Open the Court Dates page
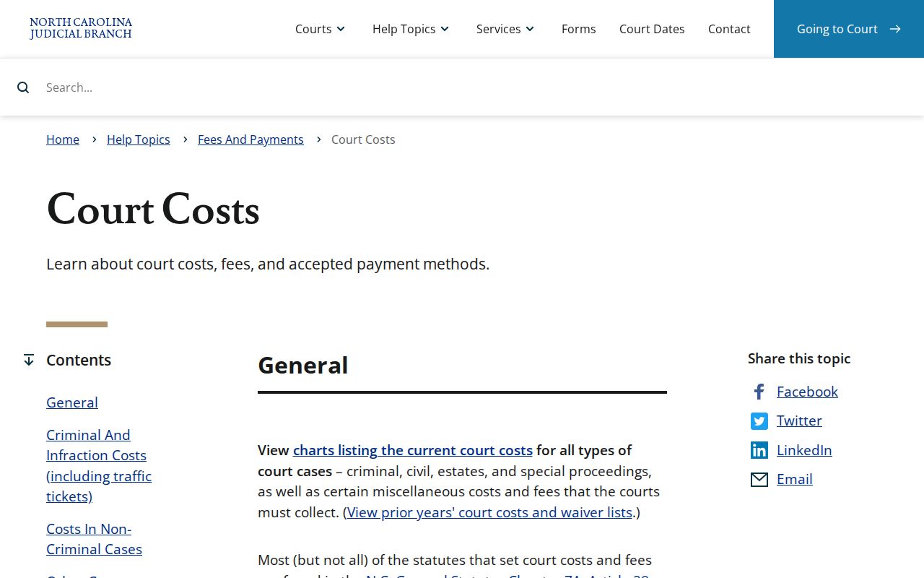 tap(652, 29)
